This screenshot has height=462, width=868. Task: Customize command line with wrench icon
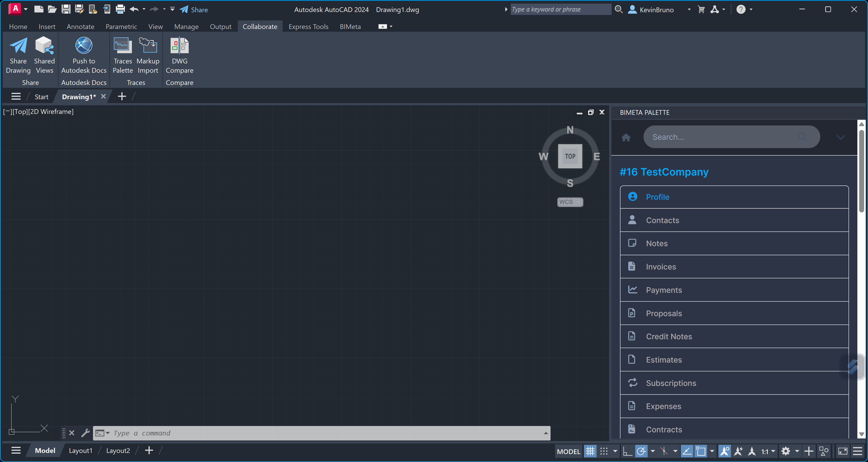point(85,433)
